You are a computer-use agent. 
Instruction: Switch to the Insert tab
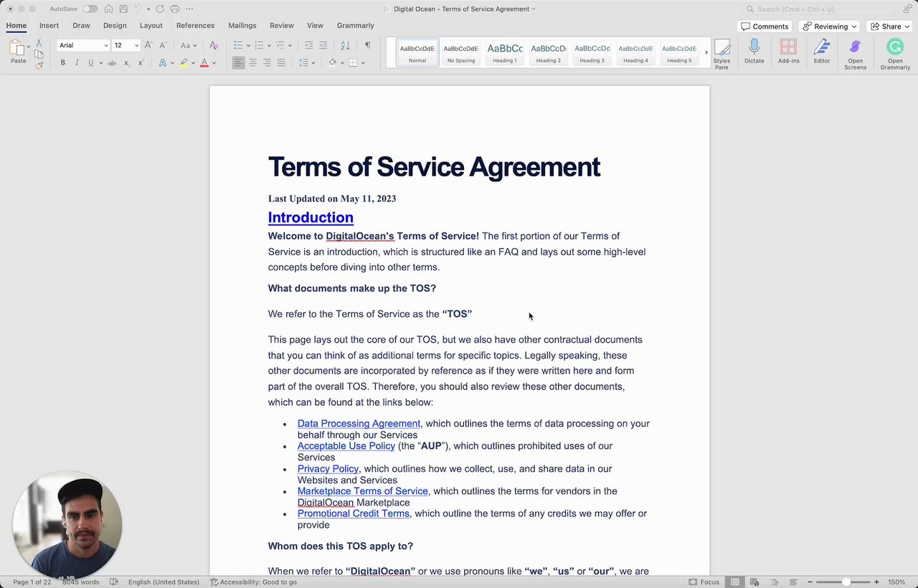click(x=49, y=25)
